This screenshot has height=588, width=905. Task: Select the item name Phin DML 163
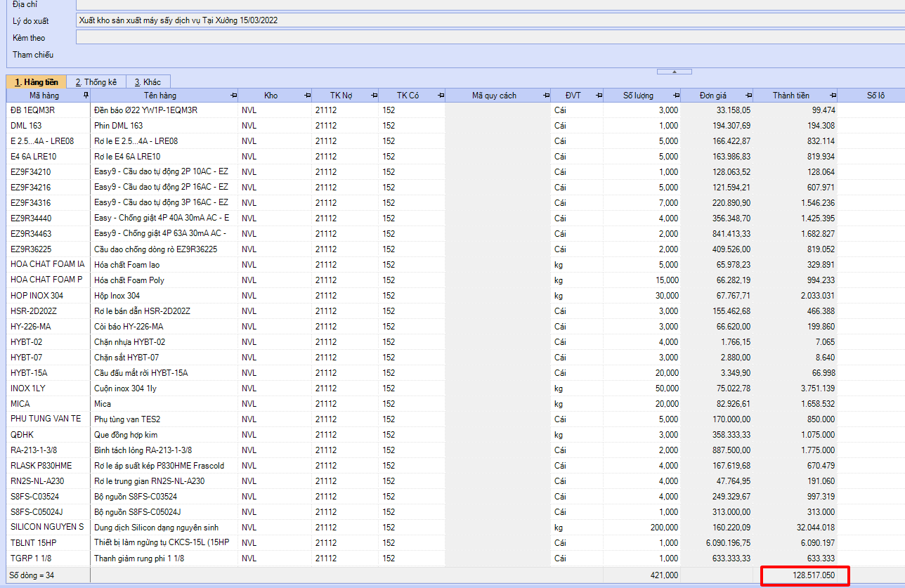click(118, 126)
